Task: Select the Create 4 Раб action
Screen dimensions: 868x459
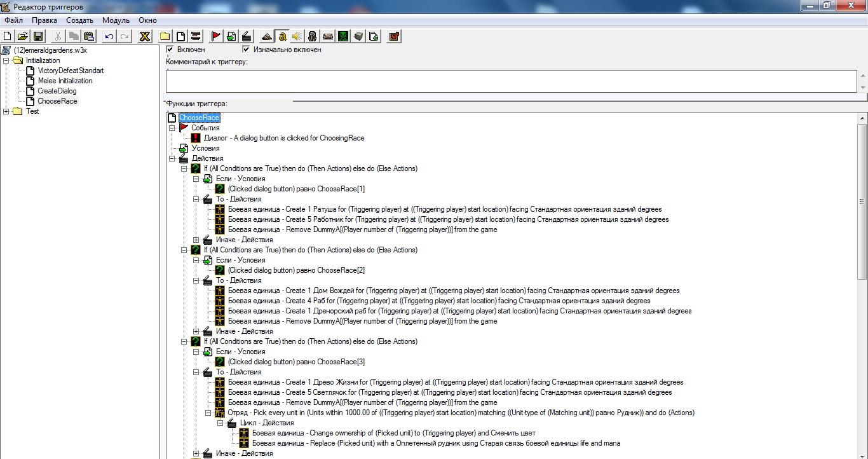Action: [439, 301]
